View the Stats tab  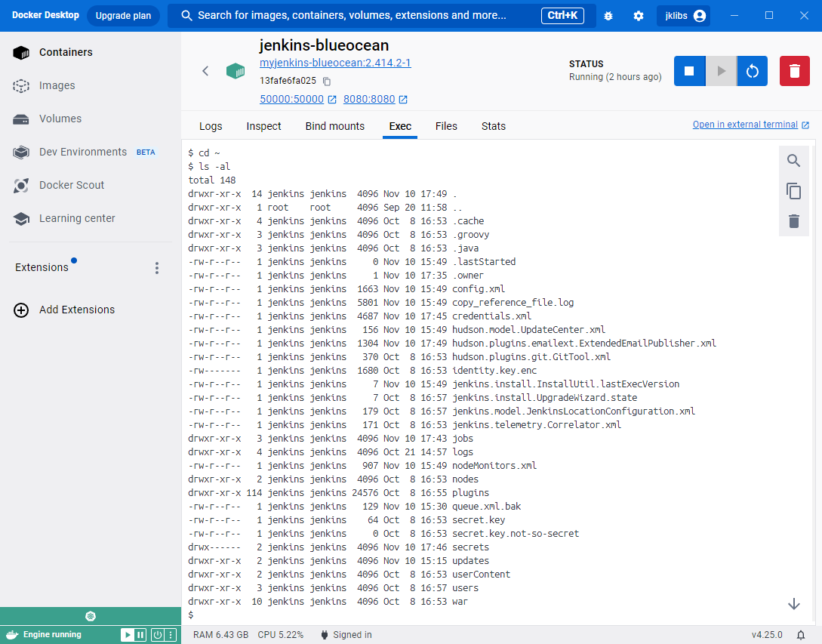(x=494, y=126)
